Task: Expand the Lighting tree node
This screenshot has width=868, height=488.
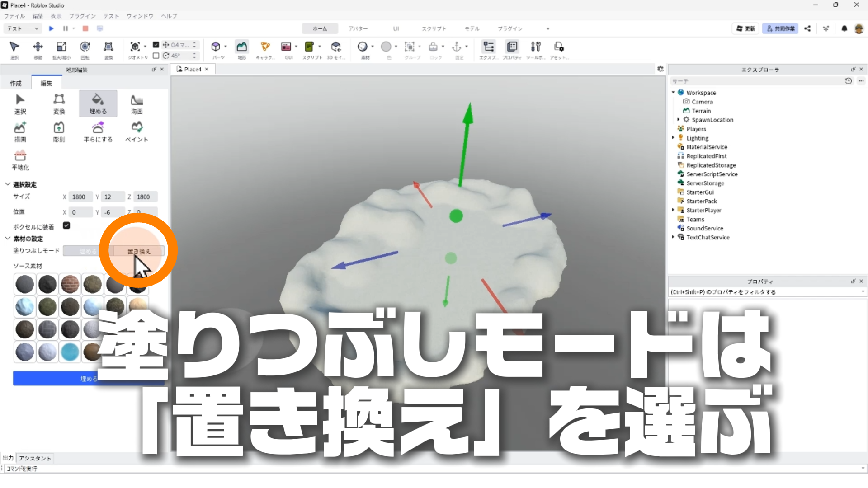Action: pos(673,138)
